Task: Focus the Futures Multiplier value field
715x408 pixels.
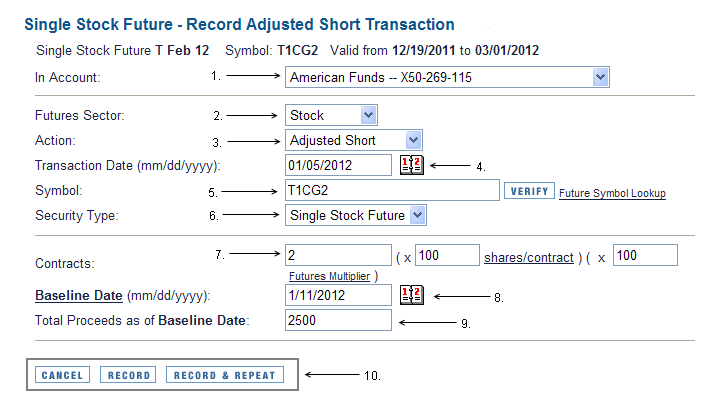Action: [645, 255]
